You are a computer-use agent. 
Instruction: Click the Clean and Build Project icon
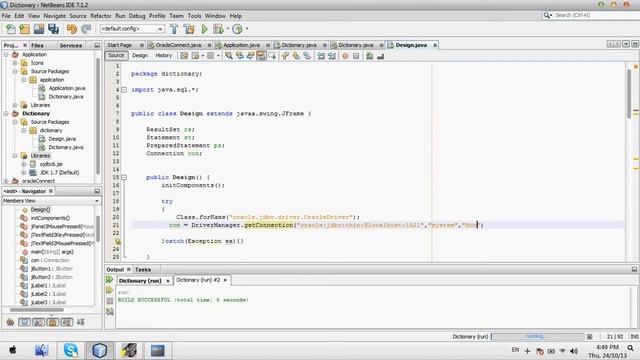pos(189,29)
